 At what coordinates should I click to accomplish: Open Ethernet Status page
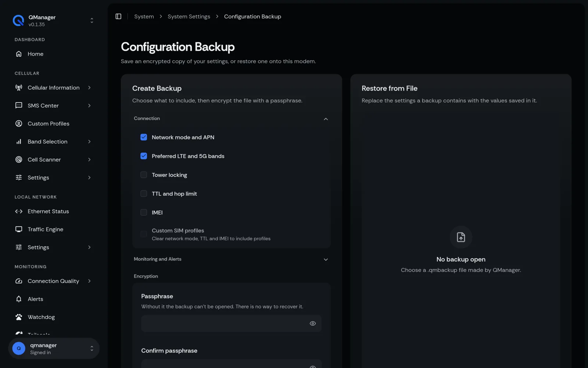[x=54, y=212]
